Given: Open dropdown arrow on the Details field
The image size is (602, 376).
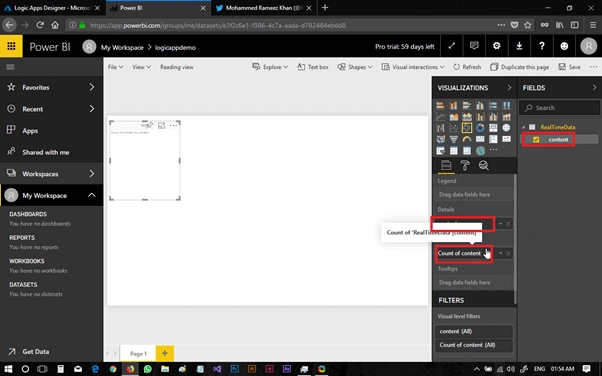Looking at the screenshot, I should (x=500, y=224).
